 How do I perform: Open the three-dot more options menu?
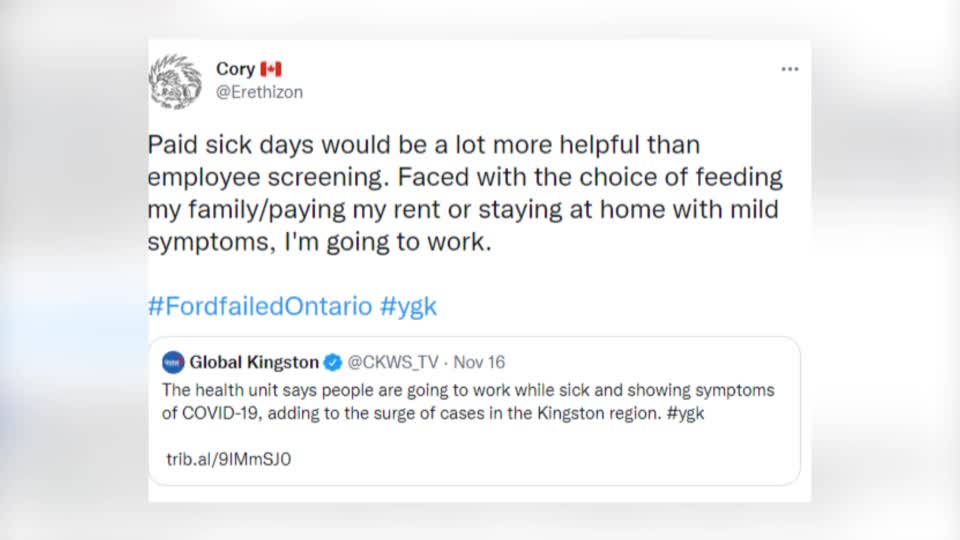pos(790,69)
